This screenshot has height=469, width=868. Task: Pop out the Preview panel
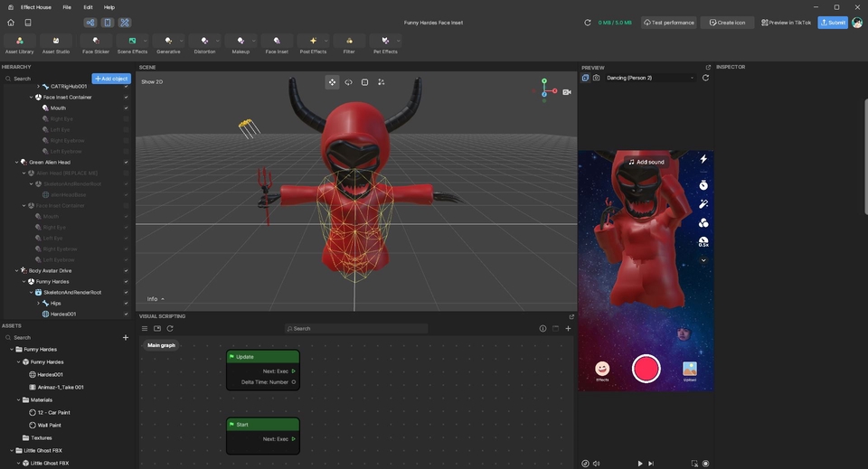(x=707, y=67)
